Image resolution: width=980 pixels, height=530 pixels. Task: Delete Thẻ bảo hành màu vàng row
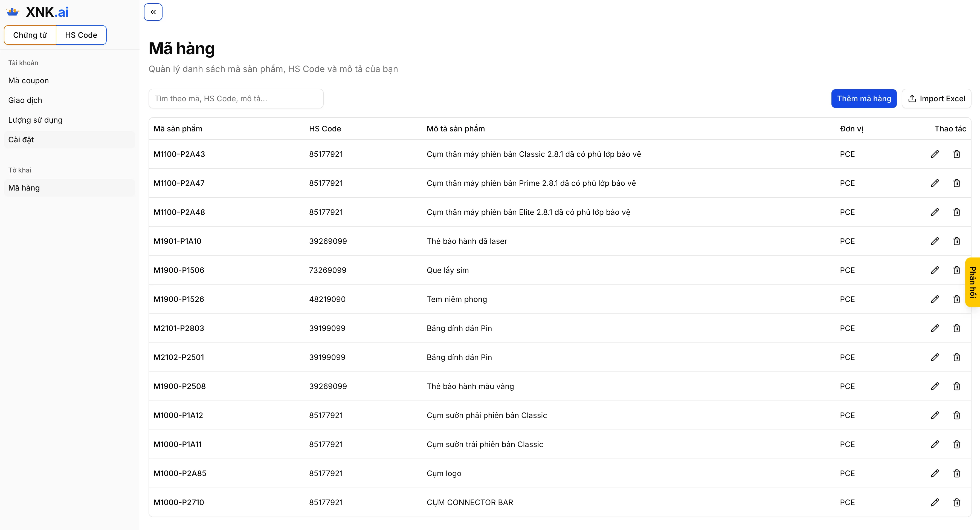click(956, 386)
